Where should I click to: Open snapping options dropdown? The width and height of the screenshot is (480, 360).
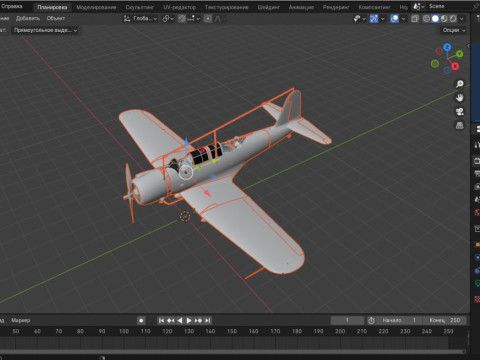(194, 19)
